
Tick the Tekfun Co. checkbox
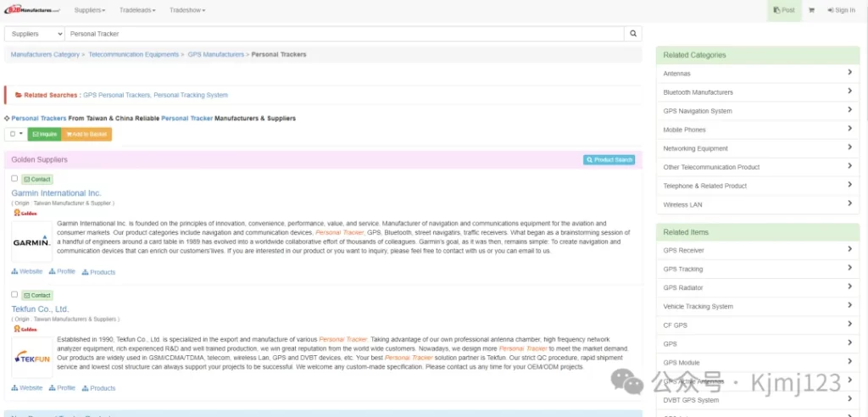point(14,294)
